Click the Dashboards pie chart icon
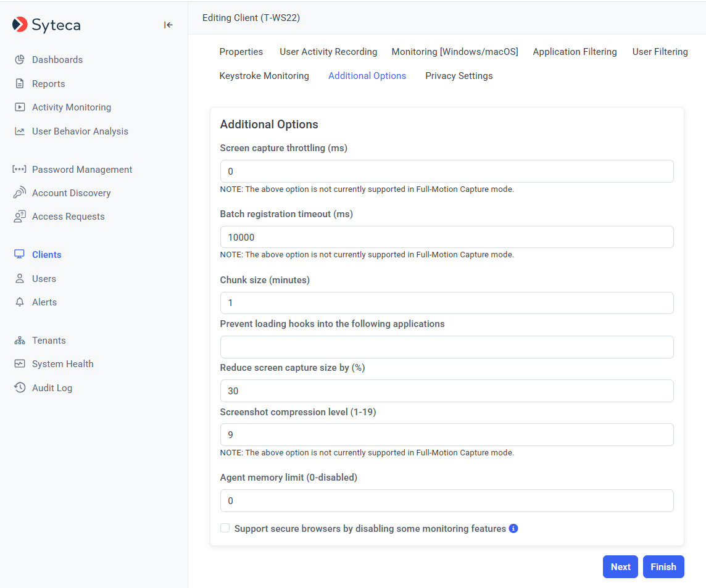 [20, 60]
